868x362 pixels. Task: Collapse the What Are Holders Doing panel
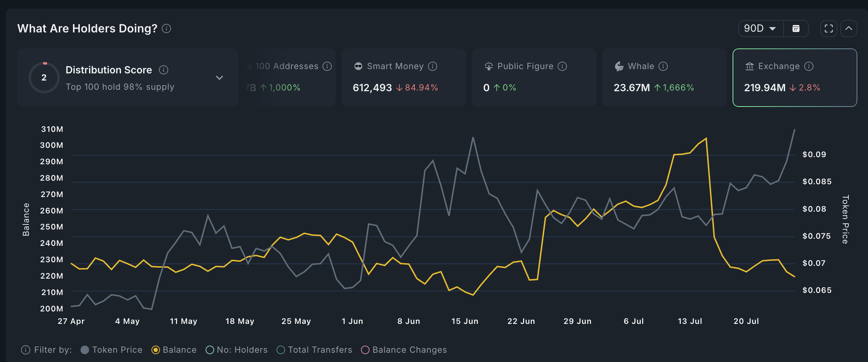pos(849,29)
